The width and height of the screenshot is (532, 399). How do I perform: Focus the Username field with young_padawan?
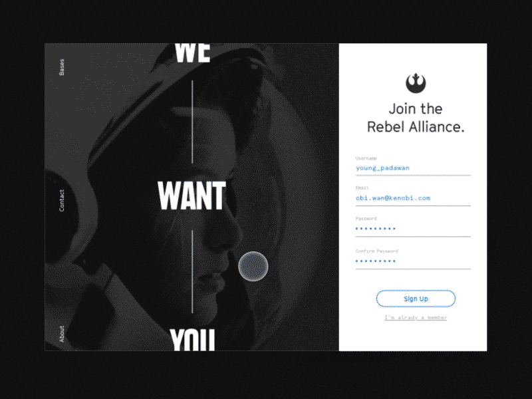(x=413, y=168)
